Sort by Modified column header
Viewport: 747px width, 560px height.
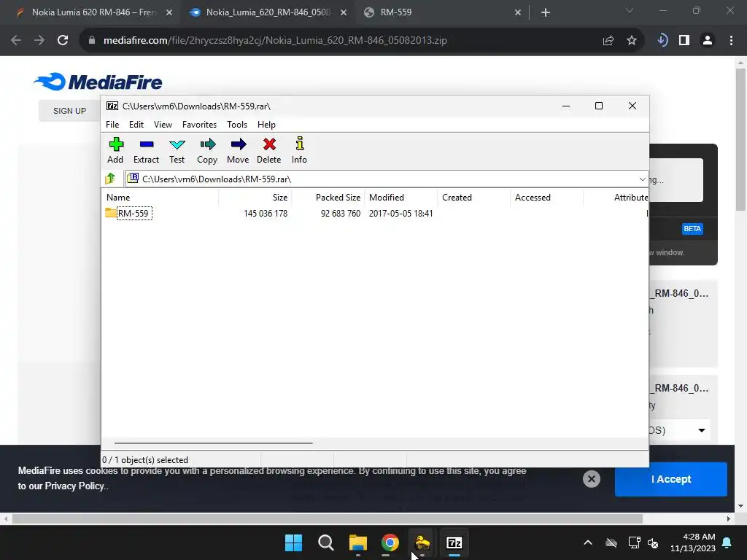click(x=401, y=197)
